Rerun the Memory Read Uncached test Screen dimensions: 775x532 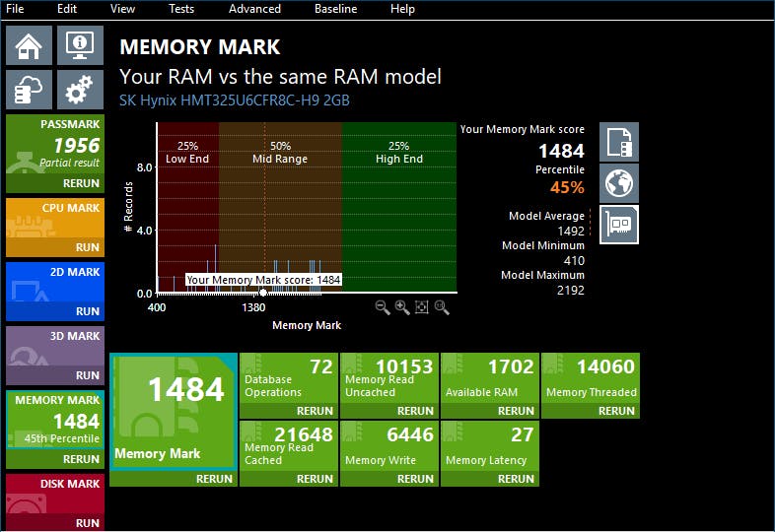click(415, 411)
